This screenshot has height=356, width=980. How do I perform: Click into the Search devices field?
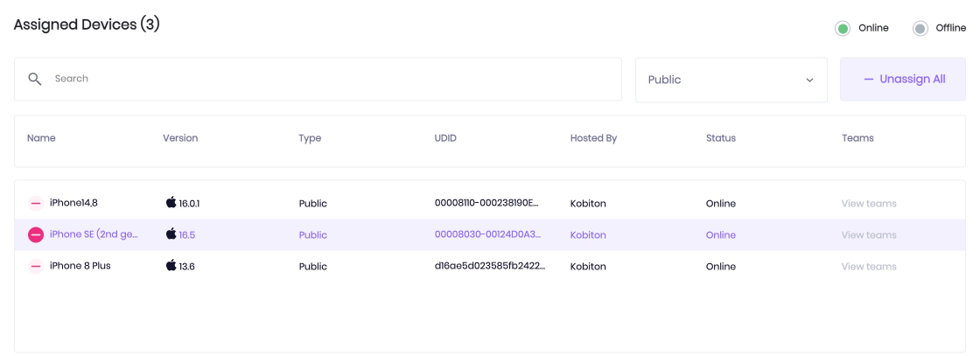pyautogui.click(x=318, y=79)
